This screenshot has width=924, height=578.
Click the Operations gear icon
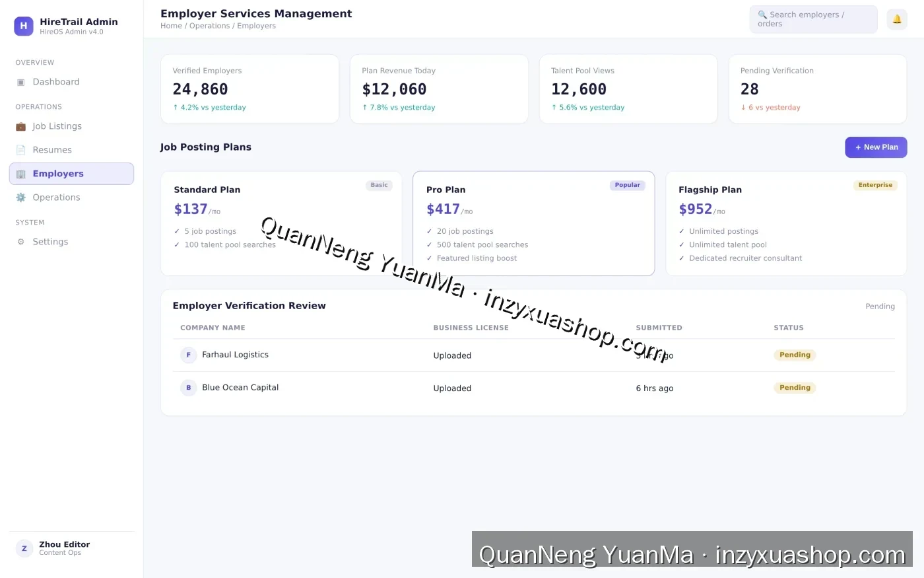pyautogui.click(x=20, y=198)
